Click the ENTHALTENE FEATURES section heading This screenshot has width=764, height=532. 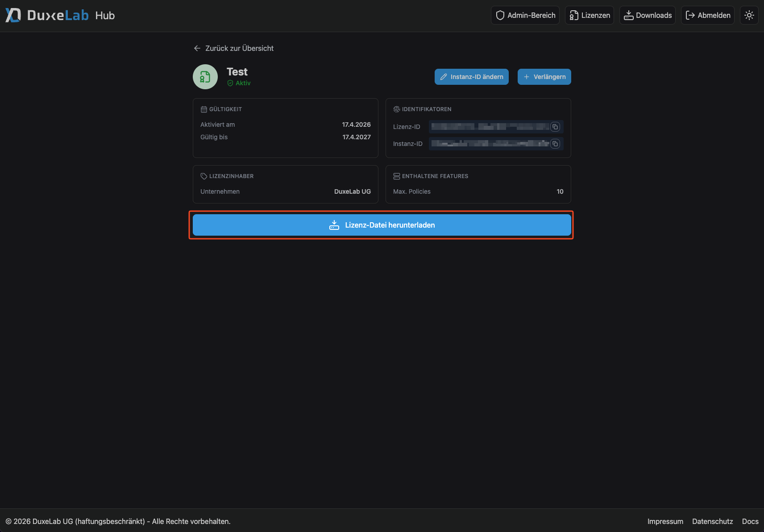[x=431, y=176]
